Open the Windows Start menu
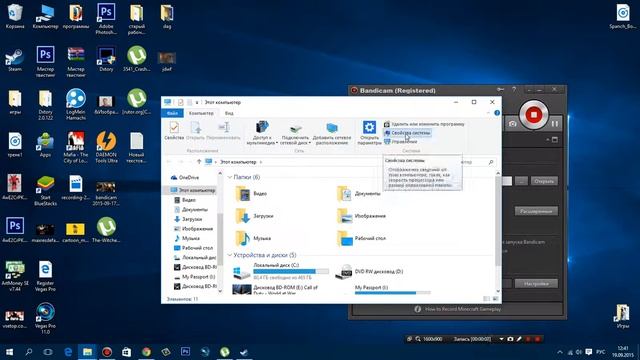Screen dimensions: 640x360 click(x=9, y=351)
